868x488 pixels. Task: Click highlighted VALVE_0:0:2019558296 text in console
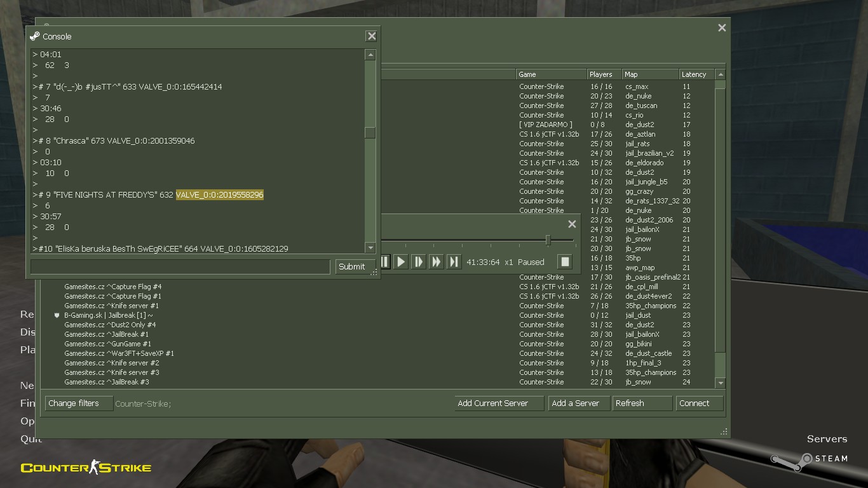(220, 194)
